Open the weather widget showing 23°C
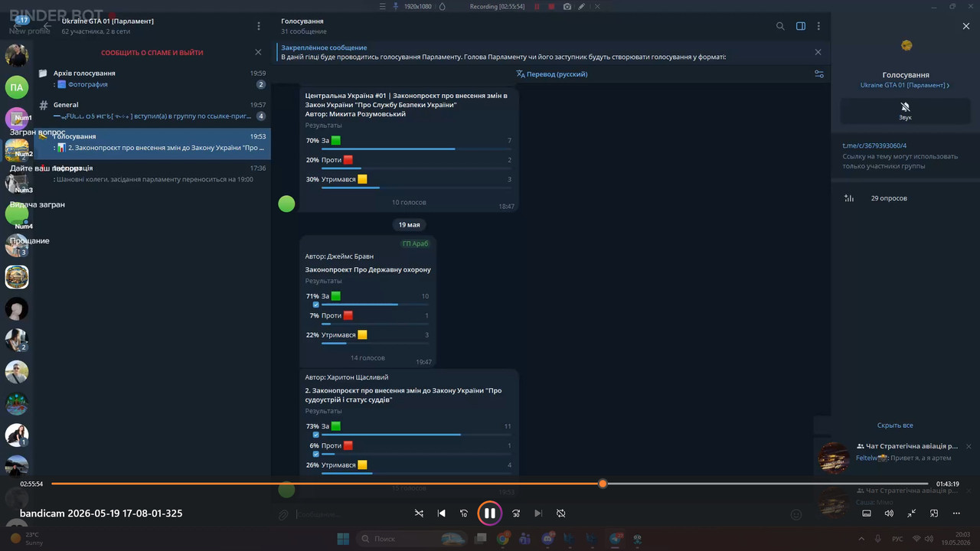The height and width of the screenshot is (551, 980). 28,539
